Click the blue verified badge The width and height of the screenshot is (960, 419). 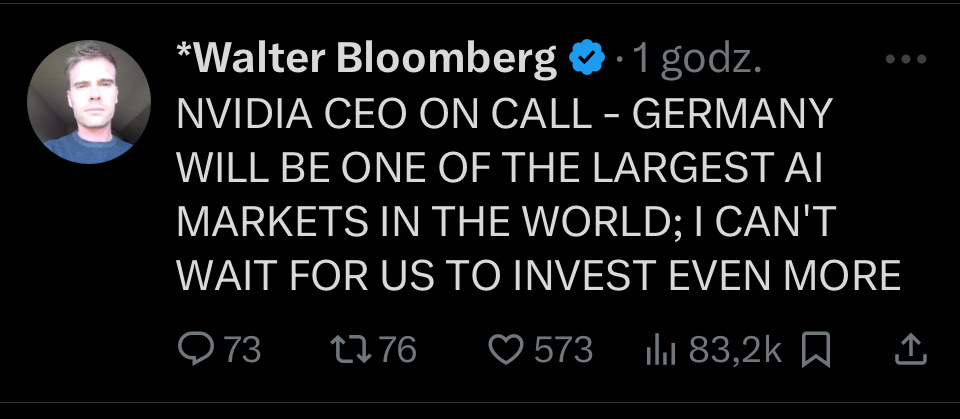click(586, 62)
